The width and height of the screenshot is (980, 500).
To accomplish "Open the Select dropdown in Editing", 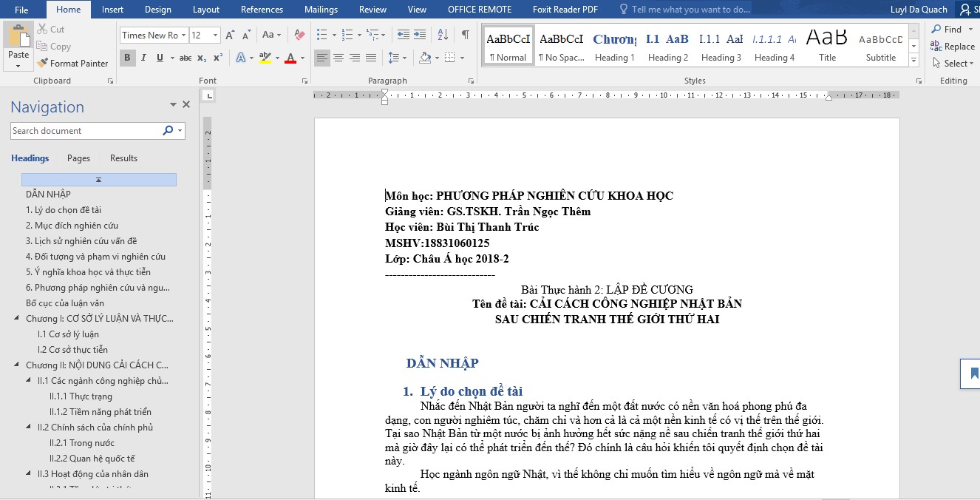I will 954,63.
